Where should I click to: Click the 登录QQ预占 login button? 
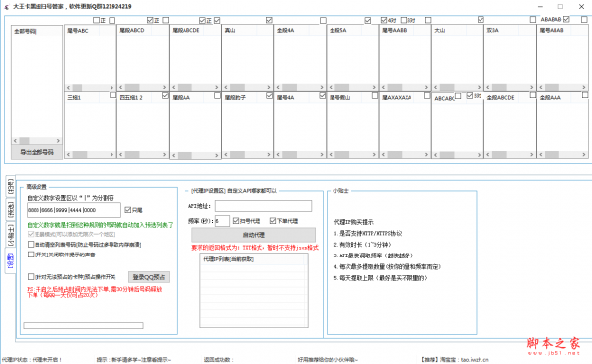[149, 277]
